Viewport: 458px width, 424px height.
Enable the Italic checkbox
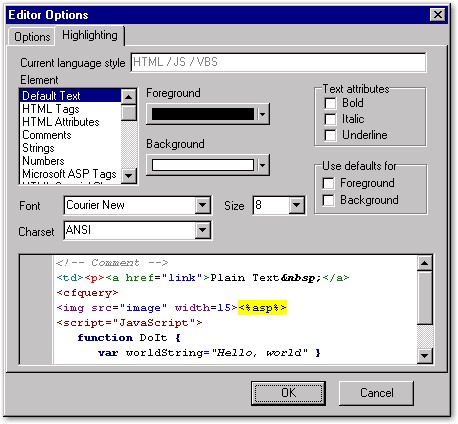coord(330,119)
